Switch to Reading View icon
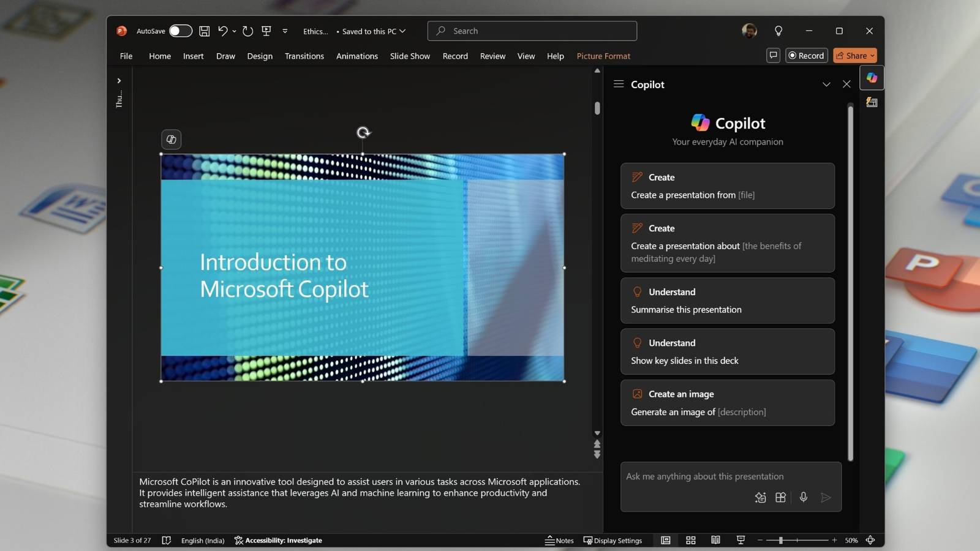The height and width of the screenshot is (551, 980). click(x=715, y=540)
